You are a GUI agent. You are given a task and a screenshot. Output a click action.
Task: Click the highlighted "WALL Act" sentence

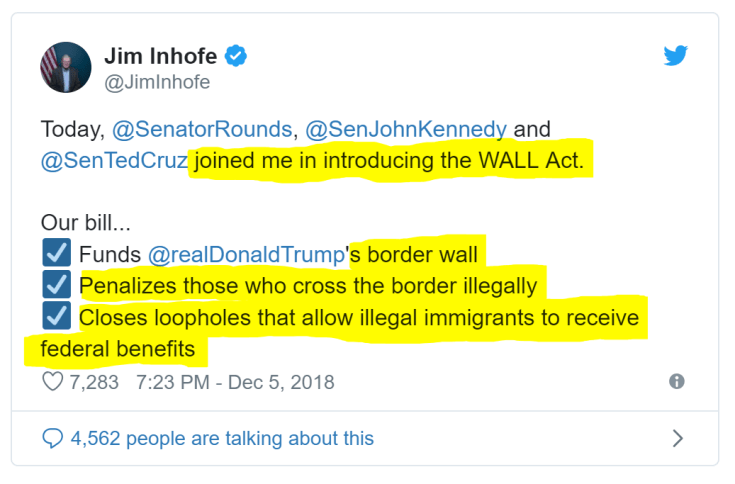pos(389,160)
